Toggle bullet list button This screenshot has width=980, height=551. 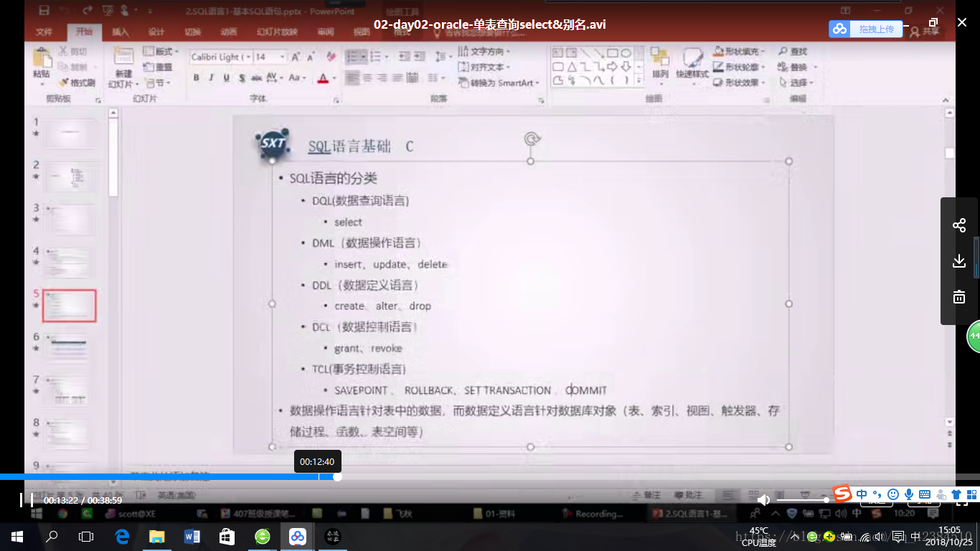click(352, 56)
